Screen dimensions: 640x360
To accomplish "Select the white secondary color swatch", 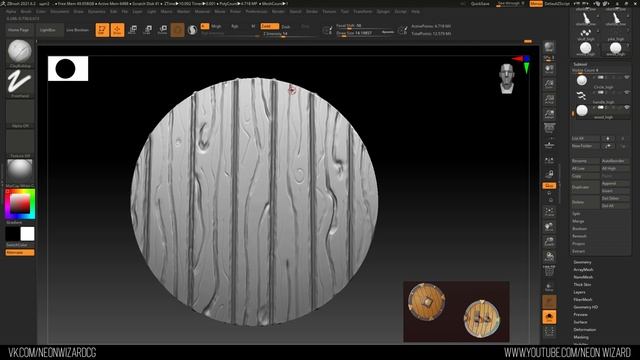I will tap(27, 234).
